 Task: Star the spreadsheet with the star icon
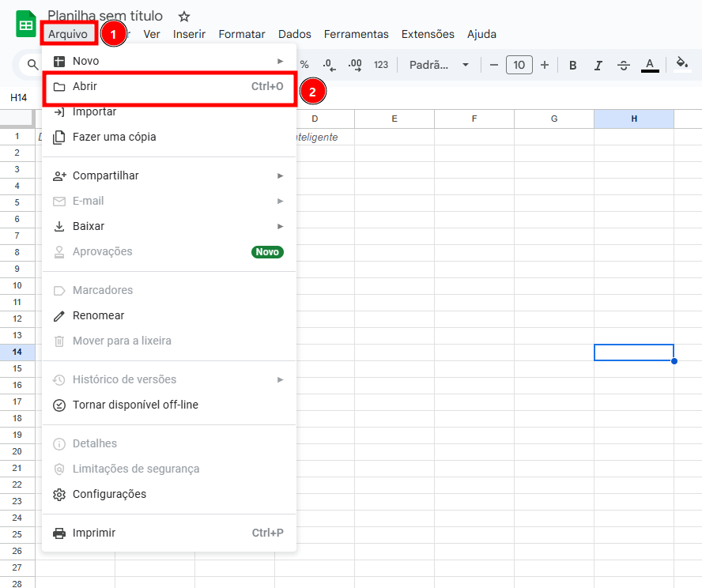coord(184,16)
